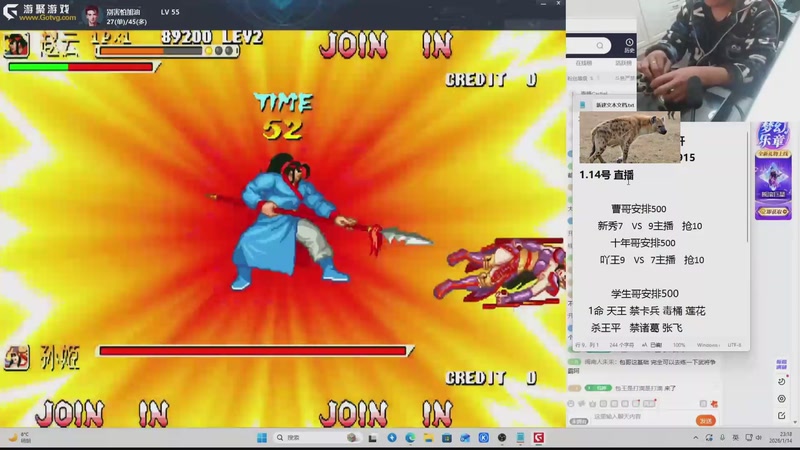Click the text '曹哥安排500' in Notepad
This screenshot has width=800, height=450.
click(x=638, y=209)
